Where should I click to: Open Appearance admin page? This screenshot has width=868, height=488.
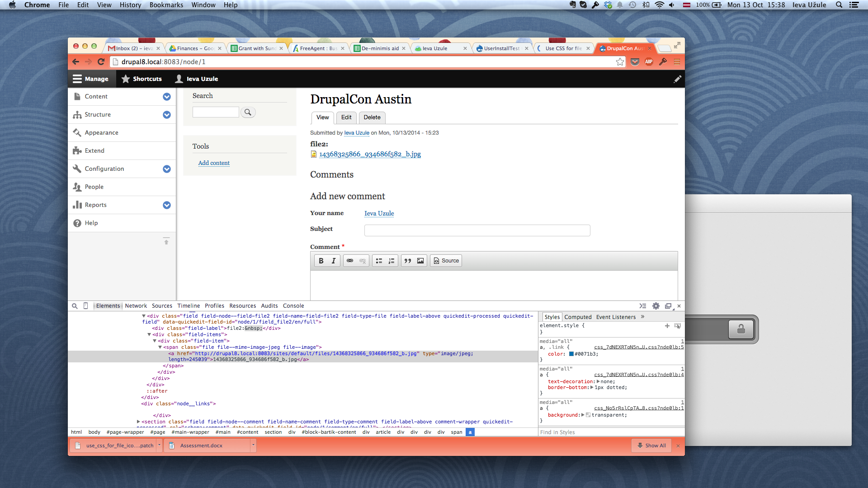point(101,133)
